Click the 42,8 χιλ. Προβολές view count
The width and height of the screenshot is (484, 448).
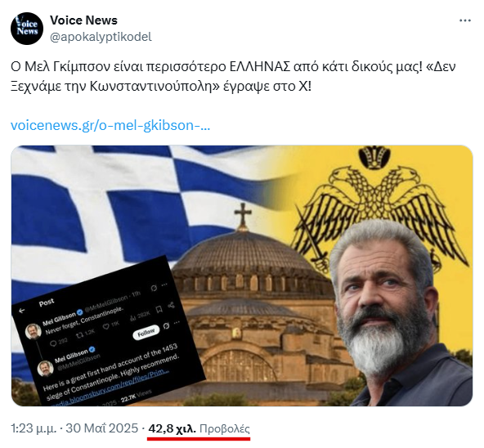[x=199, y=428]
